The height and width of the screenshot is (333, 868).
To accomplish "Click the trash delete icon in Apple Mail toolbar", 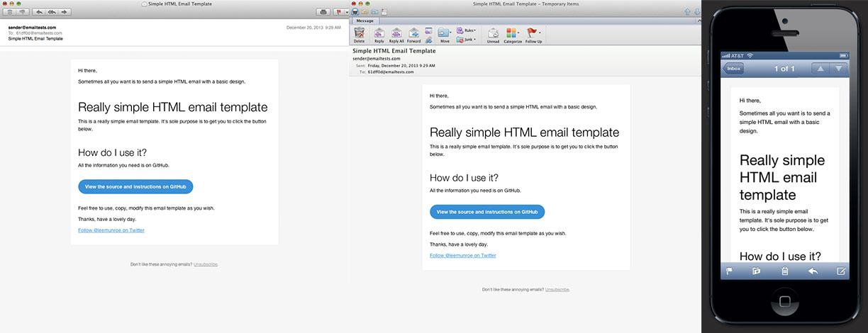I will coord(10,12).
